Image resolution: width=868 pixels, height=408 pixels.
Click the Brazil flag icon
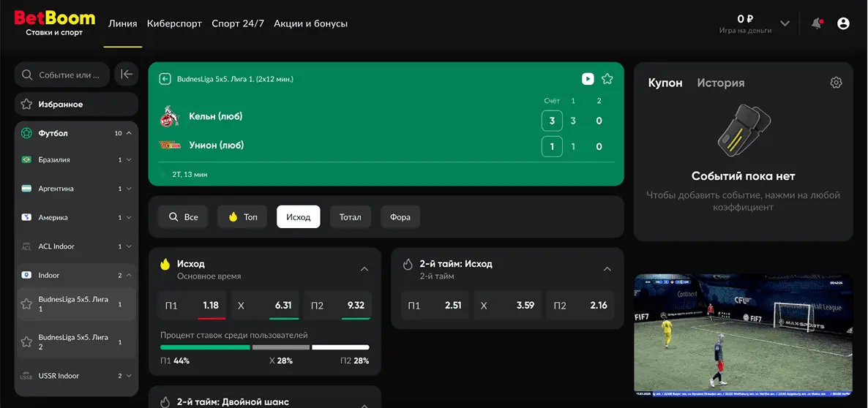26,160
